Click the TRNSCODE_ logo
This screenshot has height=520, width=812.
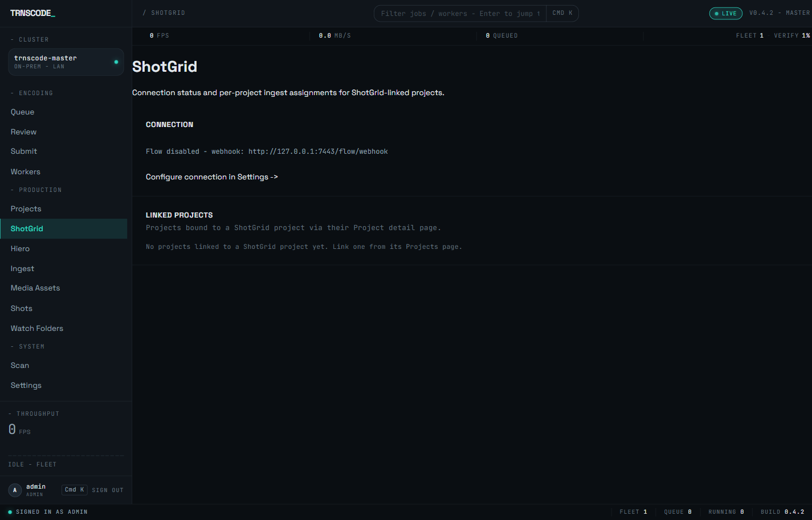coord(32,13)
